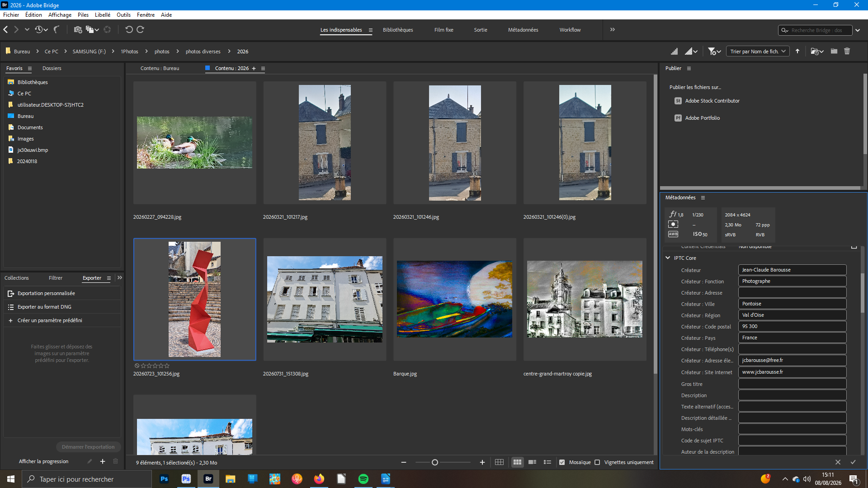Select the ducks photo 20260227_094228.jpg thumbnail

[194, 143]
